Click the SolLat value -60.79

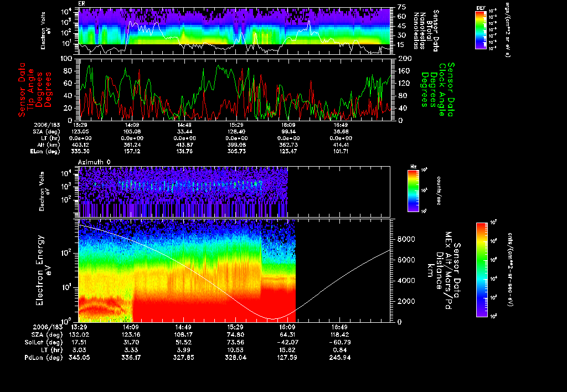(x=339, y=342)
